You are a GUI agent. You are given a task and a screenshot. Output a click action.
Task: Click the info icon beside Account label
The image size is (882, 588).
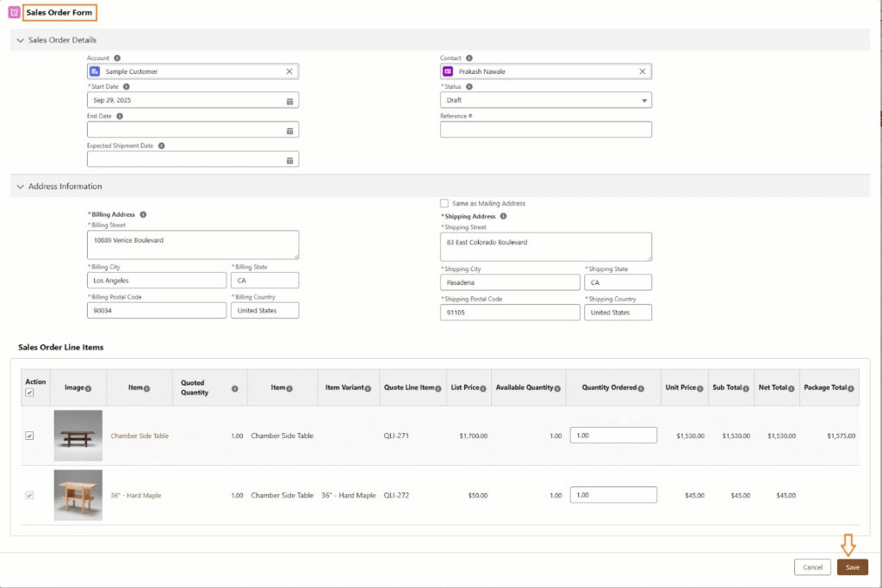coord(117,59)
